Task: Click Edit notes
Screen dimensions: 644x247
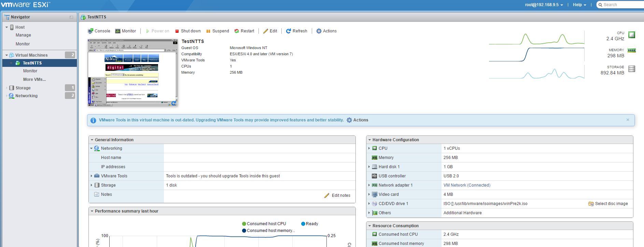Action: point(337,195)
